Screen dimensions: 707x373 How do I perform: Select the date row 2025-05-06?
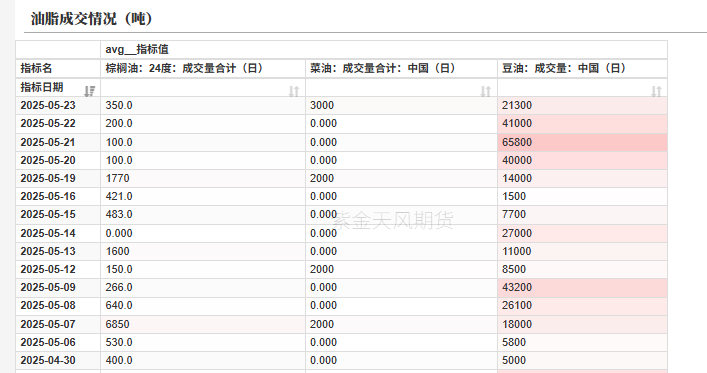pyautogui.click(x=58, y=343)
